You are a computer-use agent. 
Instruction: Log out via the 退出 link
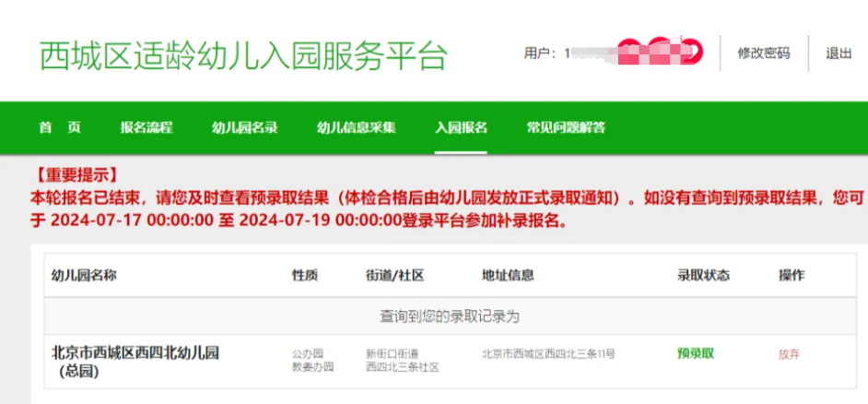pyautogui.click(x=839, y=53)
